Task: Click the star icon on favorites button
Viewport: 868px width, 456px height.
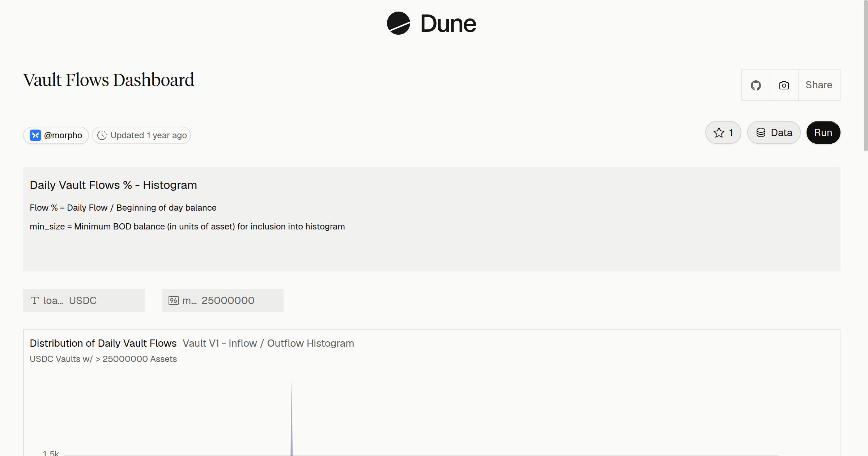Action: [x=719, y=132]
